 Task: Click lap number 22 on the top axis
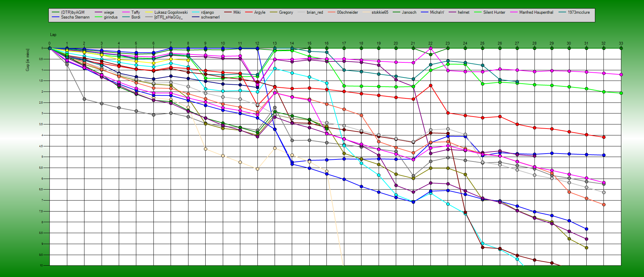click(x=430, y=44)
